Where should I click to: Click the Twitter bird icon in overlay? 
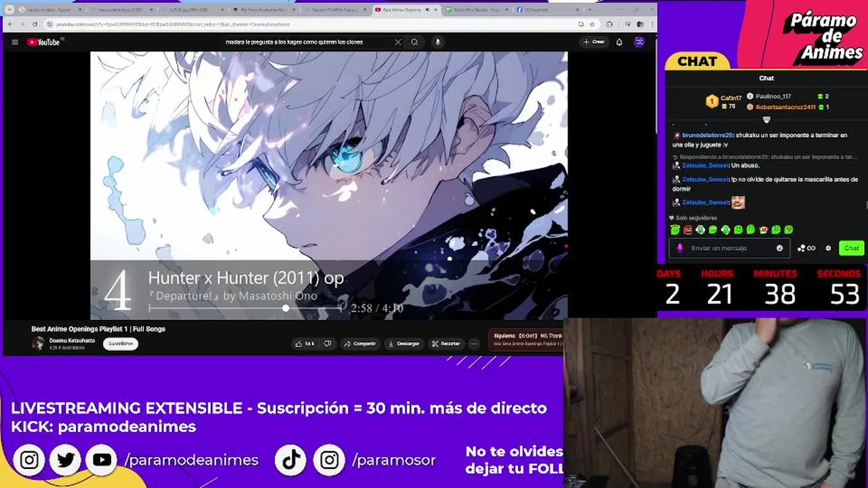coord(66,460)
